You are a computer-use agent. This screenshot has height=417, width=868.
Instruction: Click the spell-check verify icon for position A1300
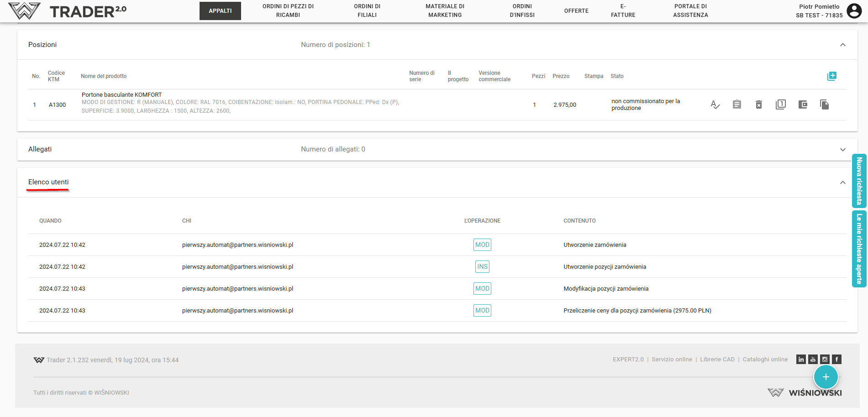[715, 105]
